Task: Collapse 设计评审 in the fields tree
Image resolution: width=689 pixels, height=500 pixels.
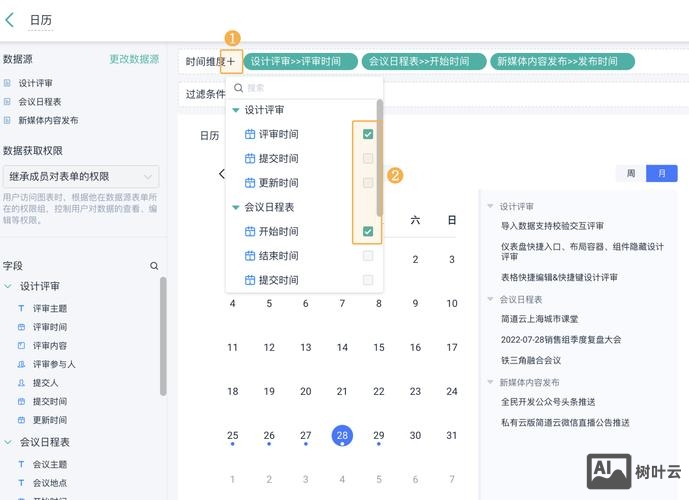Action: (x=8, y=286)
